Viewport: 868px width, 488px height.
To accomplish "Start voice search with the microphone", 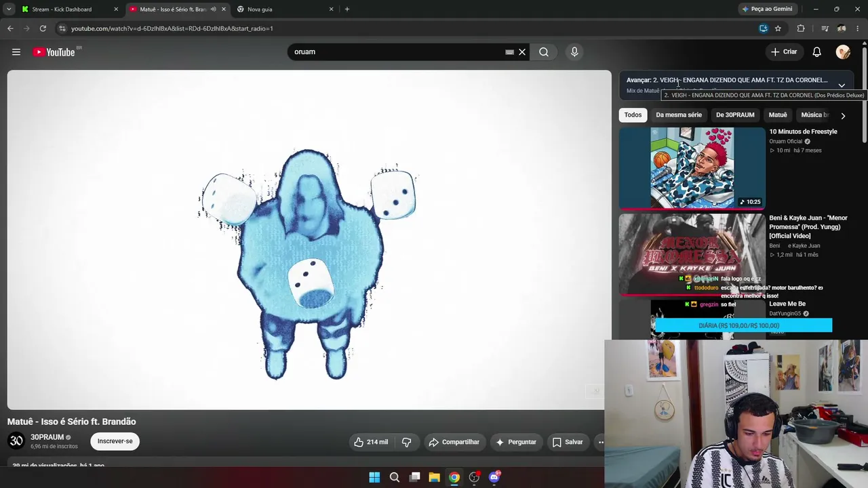I will tap(574, 52).
